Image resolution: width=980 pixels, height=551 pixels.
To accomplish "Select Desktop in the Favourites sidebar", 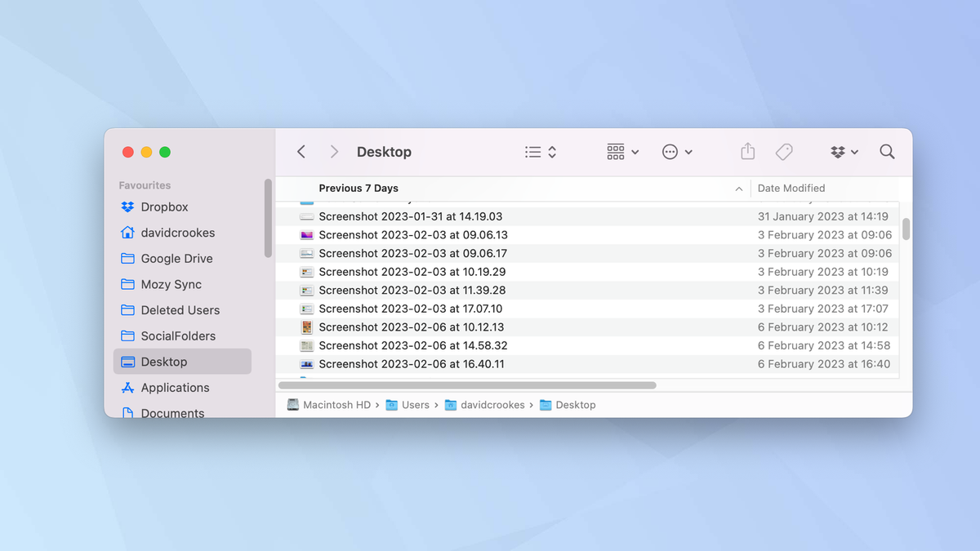I will [x=163, y=361].
